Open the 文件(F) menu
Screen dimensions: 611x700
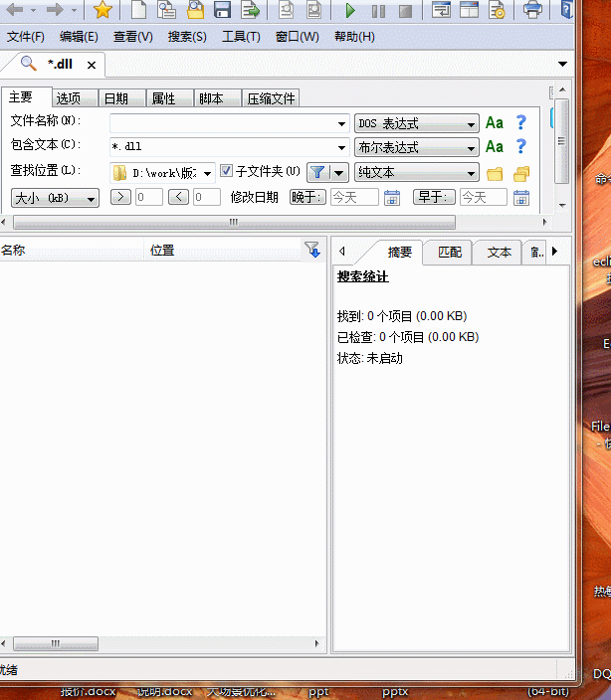(x=26, y=37)
